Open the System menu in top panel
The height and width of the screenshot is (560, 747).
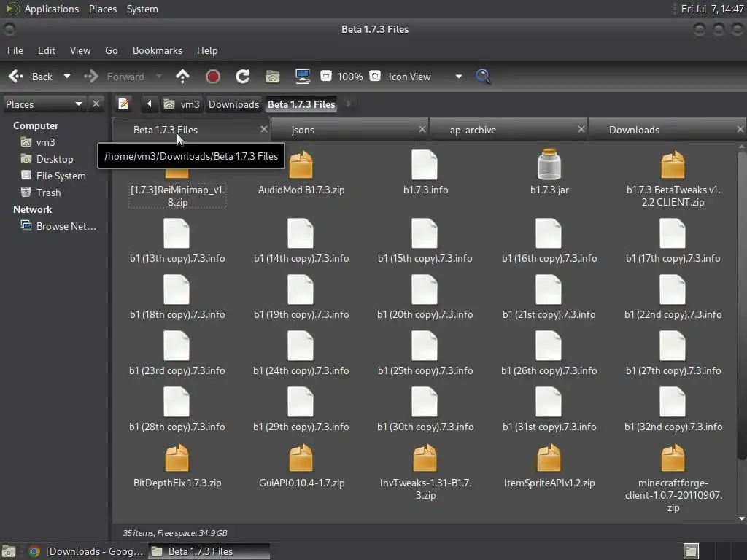142,9
